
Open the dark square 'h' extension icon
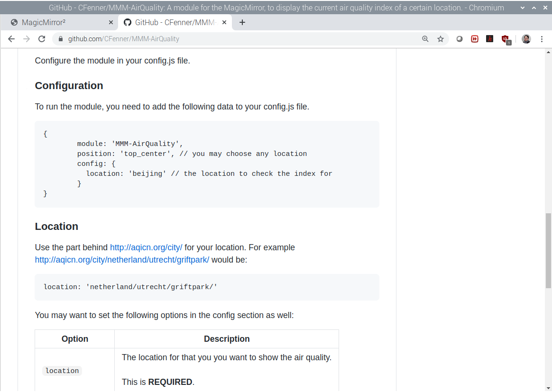click(490, 39)
